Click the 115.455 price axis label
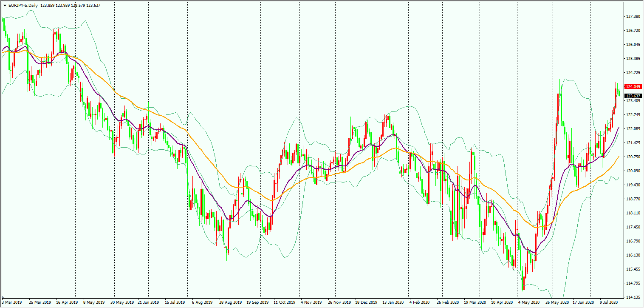Image resolution: width=644 pixels, height=308 pixels. click(633, 269)
